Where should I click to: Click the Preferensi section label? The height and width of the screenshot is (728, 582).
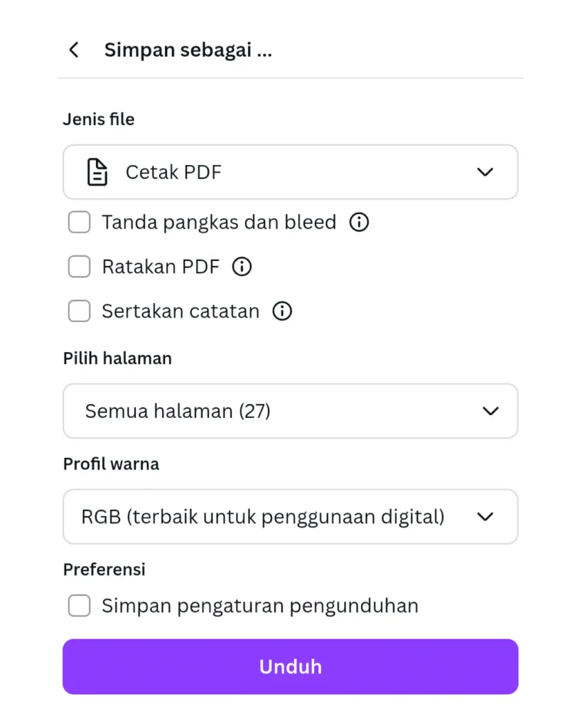[x=104, y=569]
